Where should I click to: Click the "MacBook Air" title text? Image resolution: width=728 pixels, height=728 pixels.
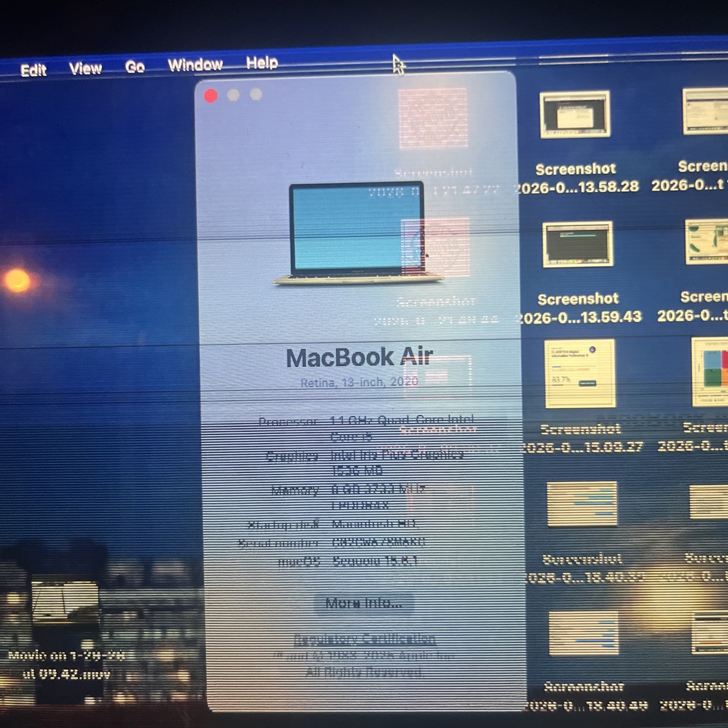point(359,357)
